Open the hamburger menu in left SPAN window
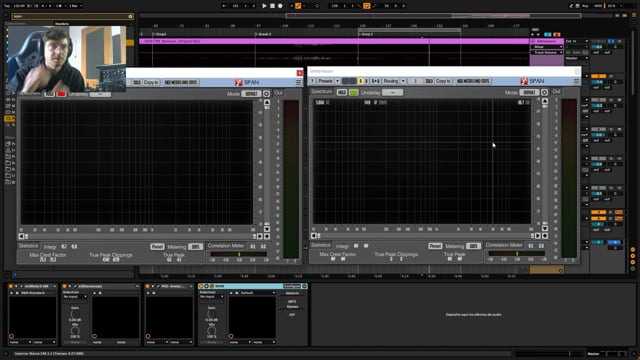Image resolution: width=640 pixels, height=360 pixels. click(298, 82)
